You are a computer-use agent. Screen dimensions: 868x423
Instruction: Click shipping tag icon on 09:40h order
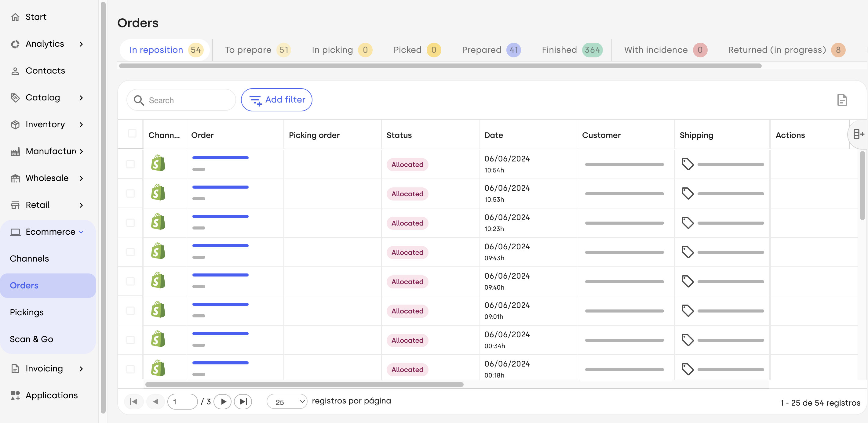pyautogui.click(x=687, y=282)
